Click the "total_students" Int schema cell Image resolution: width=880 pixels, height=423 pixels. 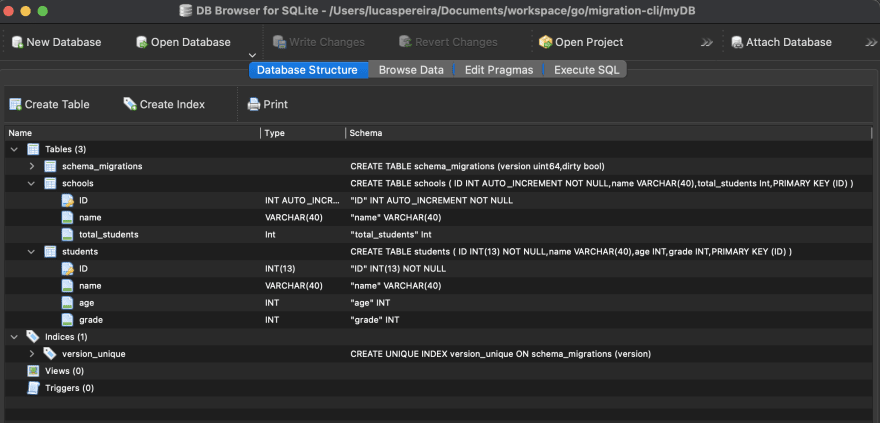[x=391, y=235]
